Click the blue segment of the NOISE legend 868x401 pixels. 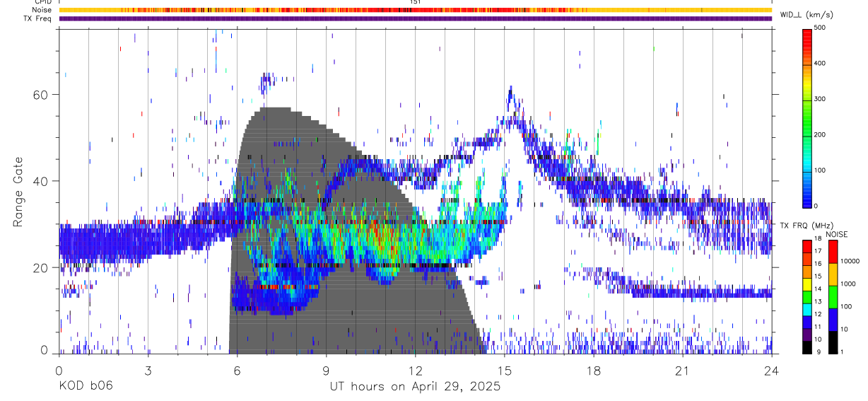(x=833, y=320)
